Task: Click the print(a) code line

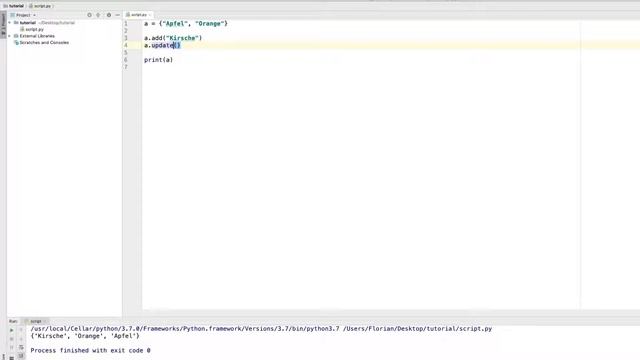Action: [158, 60]
